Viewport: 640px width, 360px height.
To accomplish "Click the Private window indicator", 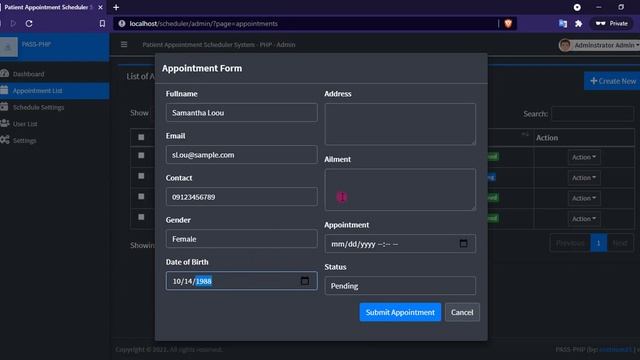I will 611,24.
